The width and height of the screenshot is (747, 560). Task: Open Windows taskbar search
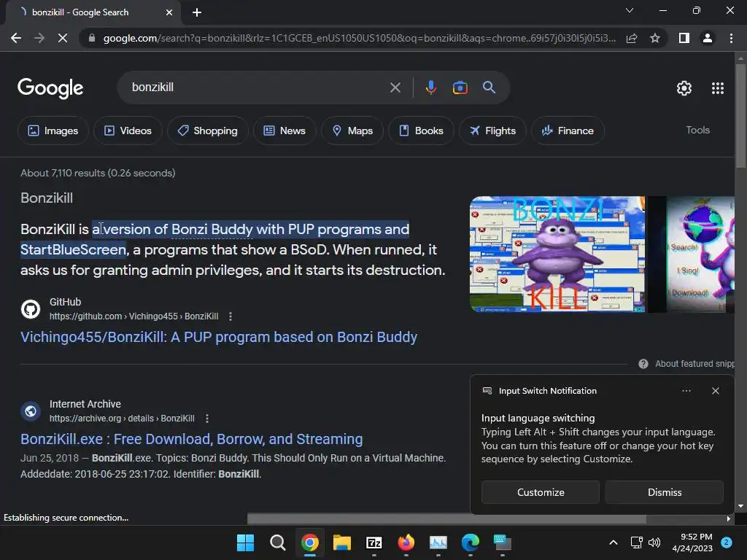pos(278,542)
